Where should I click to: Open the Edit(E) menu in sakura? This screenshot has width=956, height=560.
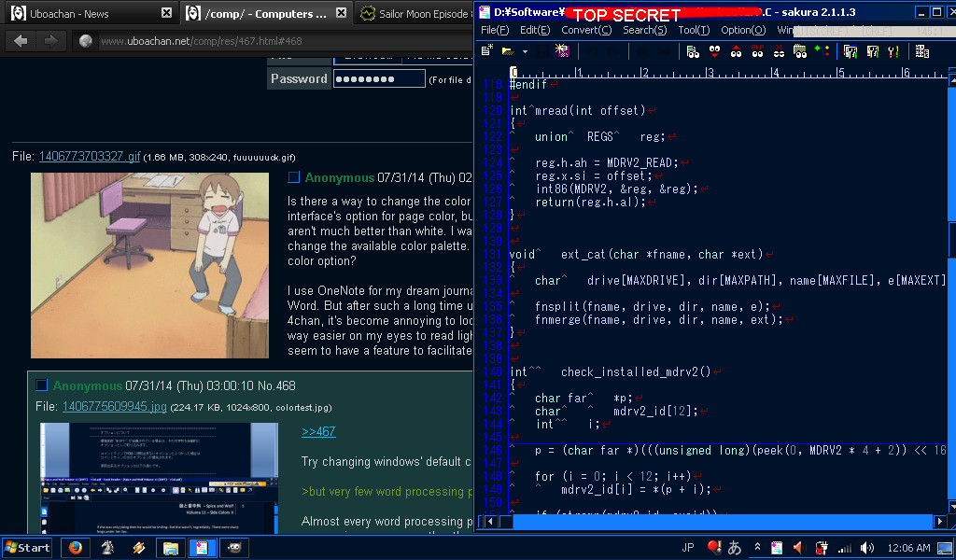[535, 30]
